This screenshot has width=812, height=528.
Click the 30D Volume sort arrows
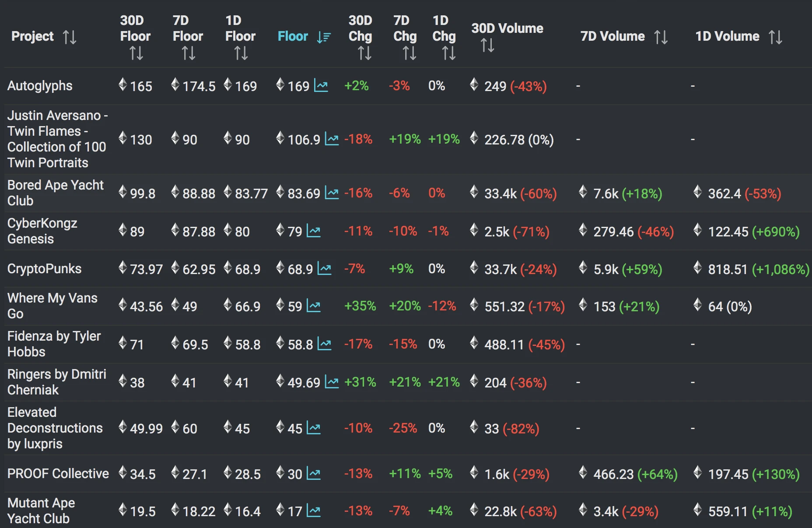[x=487, y=45]
